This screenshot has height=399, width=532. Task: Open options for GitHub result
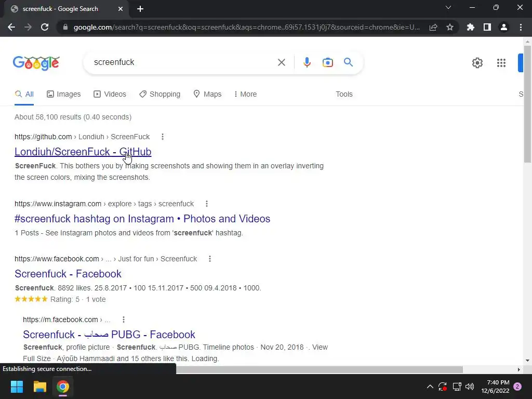[163, 137]
